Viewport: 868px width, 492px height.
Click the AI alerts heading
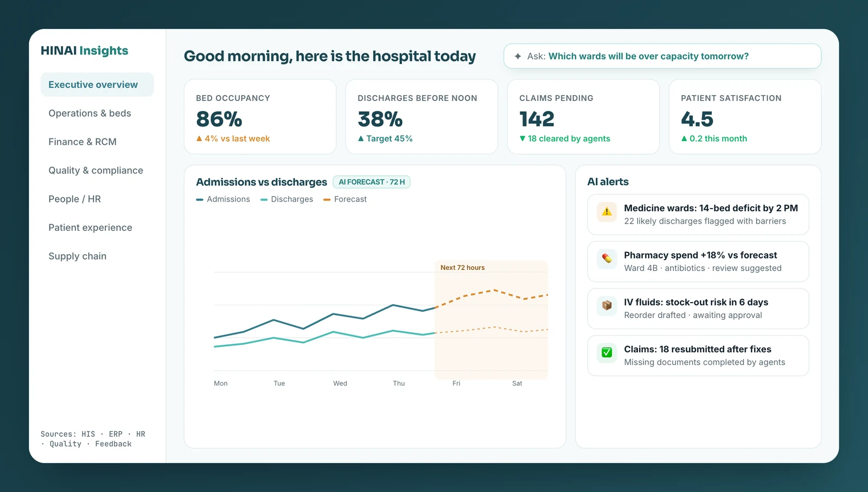coord(608,182)
